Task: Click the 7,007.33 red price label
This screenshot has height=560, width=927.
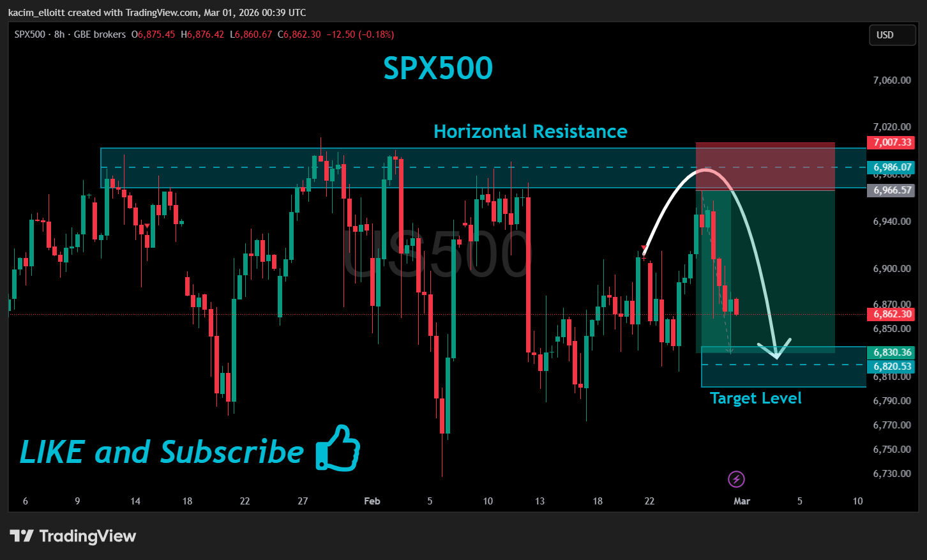Action: (x=891, y=142)
